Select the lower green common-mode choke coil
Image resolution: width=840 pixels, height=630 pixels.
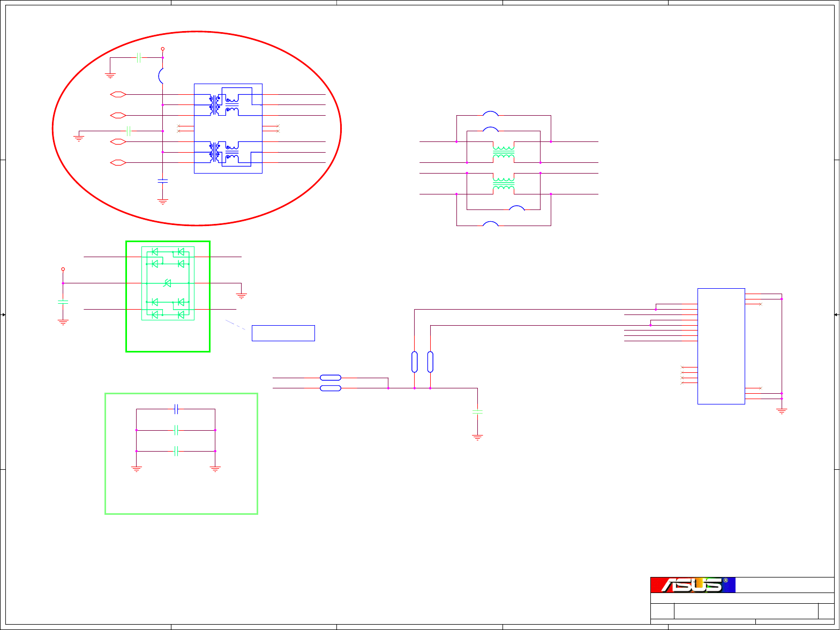[504, 184]
